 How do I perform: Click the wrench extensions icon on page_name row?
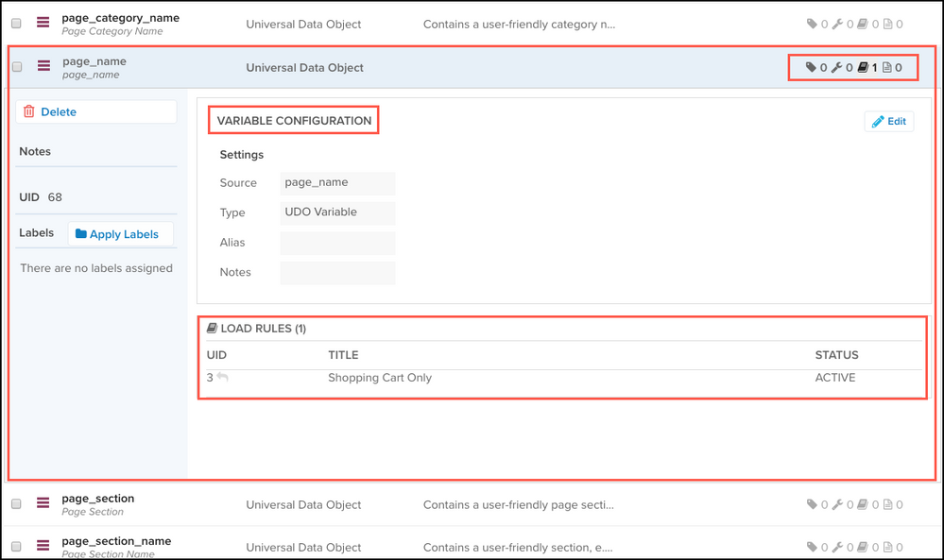point(836,67)
